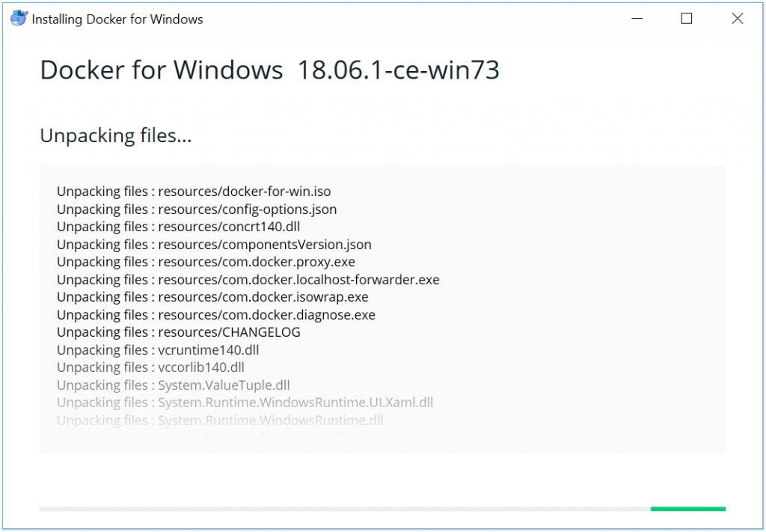The height and width of the screenshot is (532, 766).
Task: Select faded log line System.Runtime.WindowsRuntime.dll
Action: (x=220, y=420)
